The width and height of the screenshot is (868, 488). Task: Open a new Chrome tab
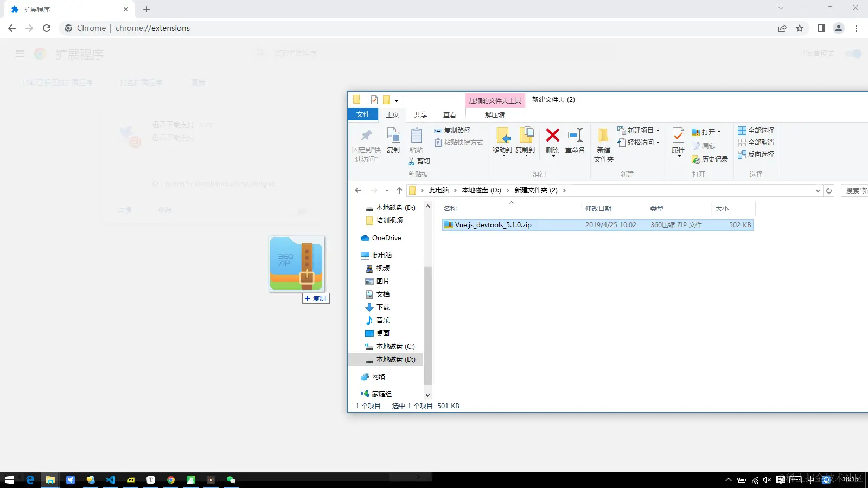(146, 9)
